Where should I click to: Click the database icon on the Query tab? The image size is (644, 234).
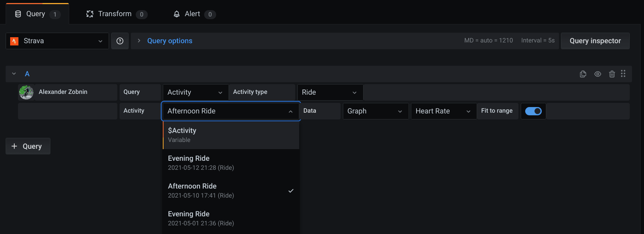[18, 14]
